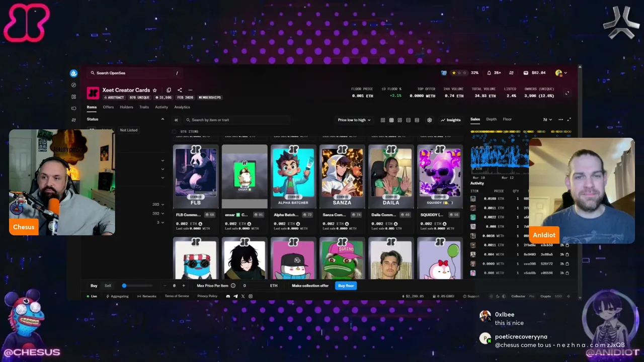
Task: Switch display currency to Crypto
Action: [545, 296]
